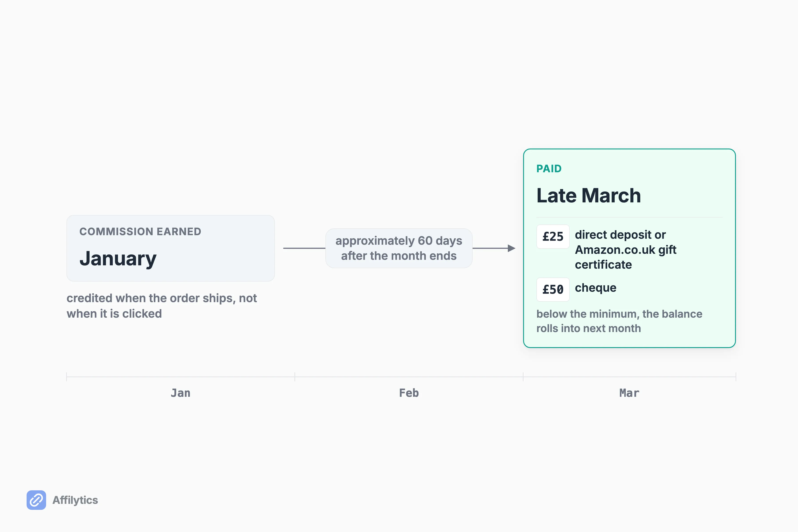Click the Affilytics link logo icon
This screenshot has width=798, height=532.
click(36, 500)
